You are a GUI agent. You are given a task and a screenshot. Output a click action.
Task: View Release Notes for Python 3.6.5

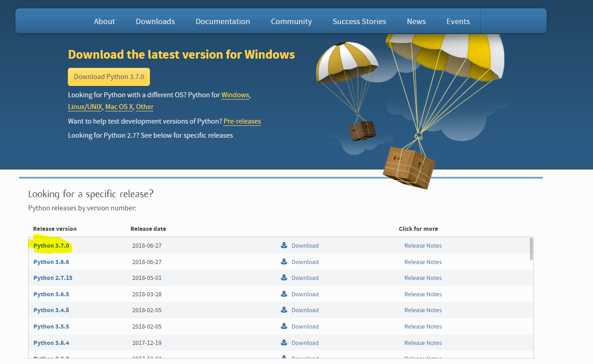click(423, 294)
